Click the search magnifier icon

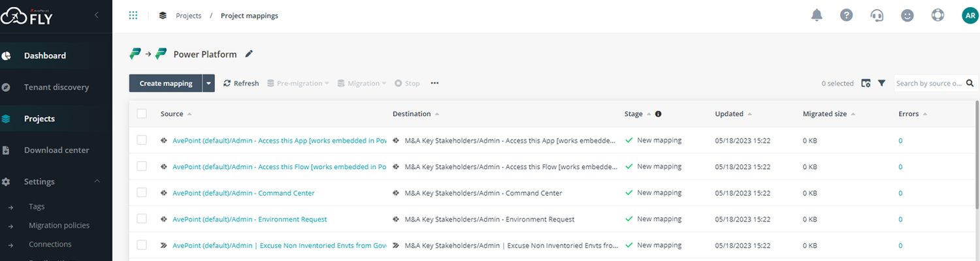(970, 83)
